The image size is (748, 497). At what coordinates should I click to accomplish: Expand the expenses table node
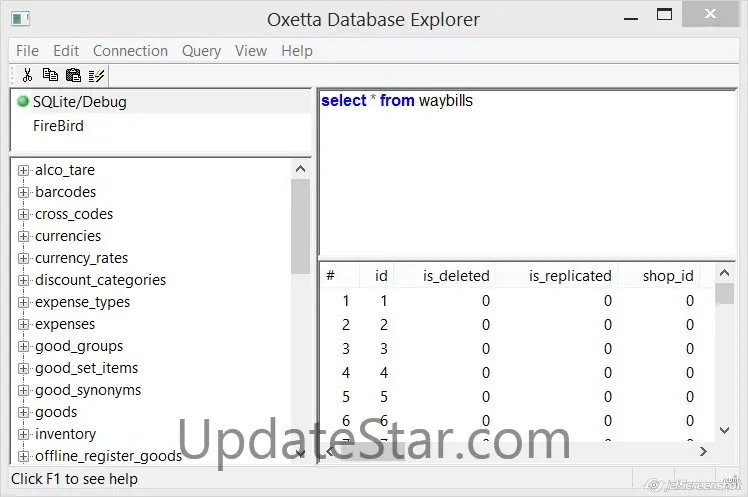[23, 324]
